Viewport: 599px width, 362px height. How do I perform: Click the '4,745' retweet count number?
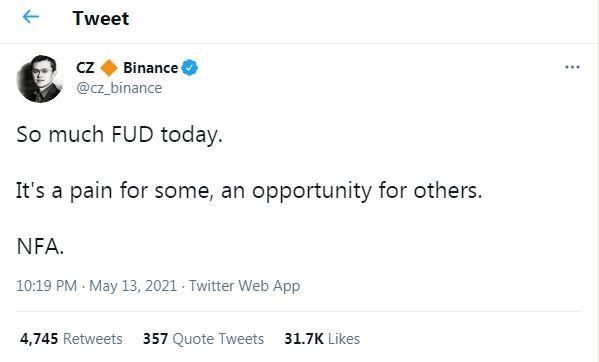coord(39,338)
